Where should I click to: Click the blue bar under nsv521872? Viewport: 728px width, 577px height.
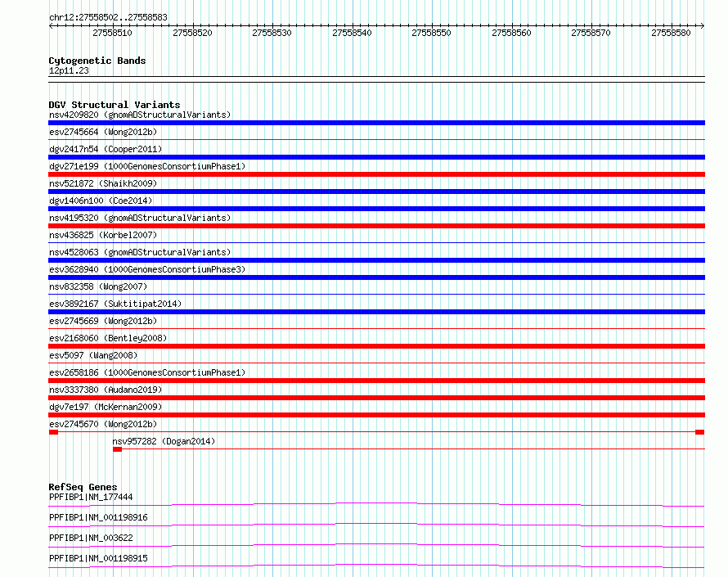pyautogui.click(x=376, y=192)
